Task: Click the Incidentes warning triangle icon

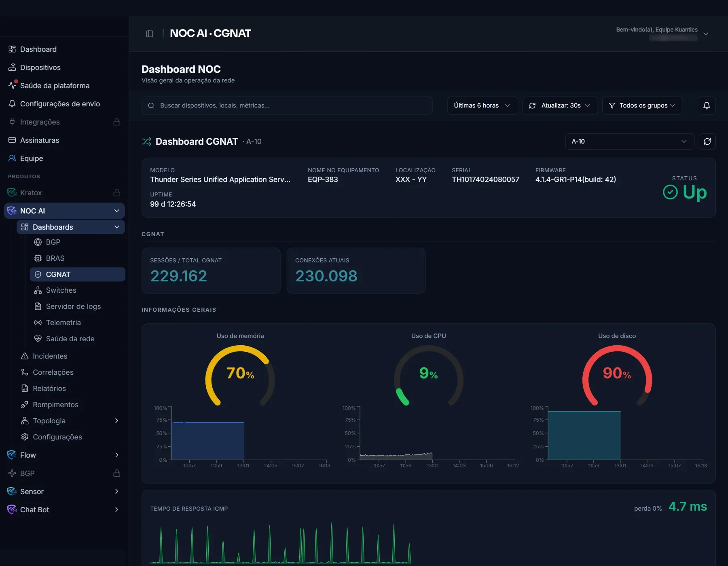Action: [x=25, y=356]
